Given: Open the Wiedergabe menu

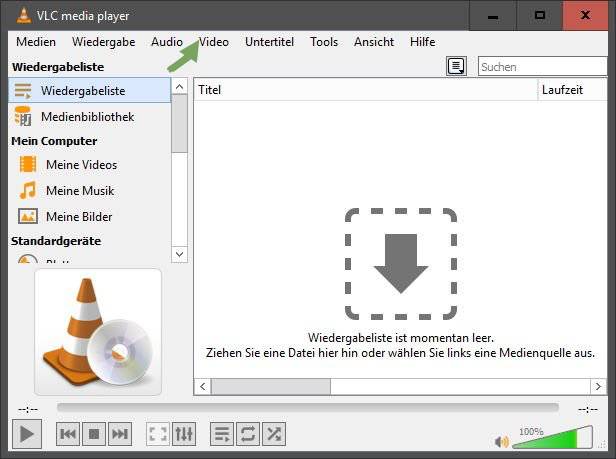Looking at the screenshot, I should [104, 42].
